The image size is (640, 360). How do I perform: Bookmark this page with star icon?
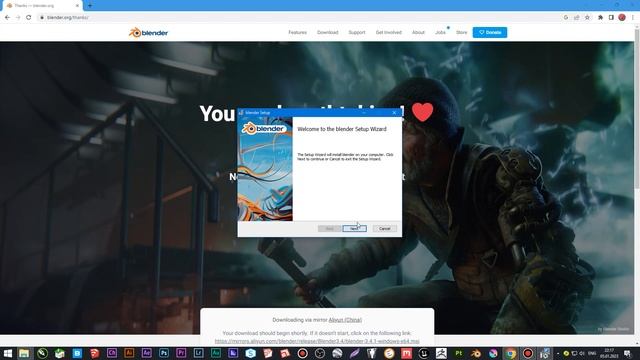point(587,18)
